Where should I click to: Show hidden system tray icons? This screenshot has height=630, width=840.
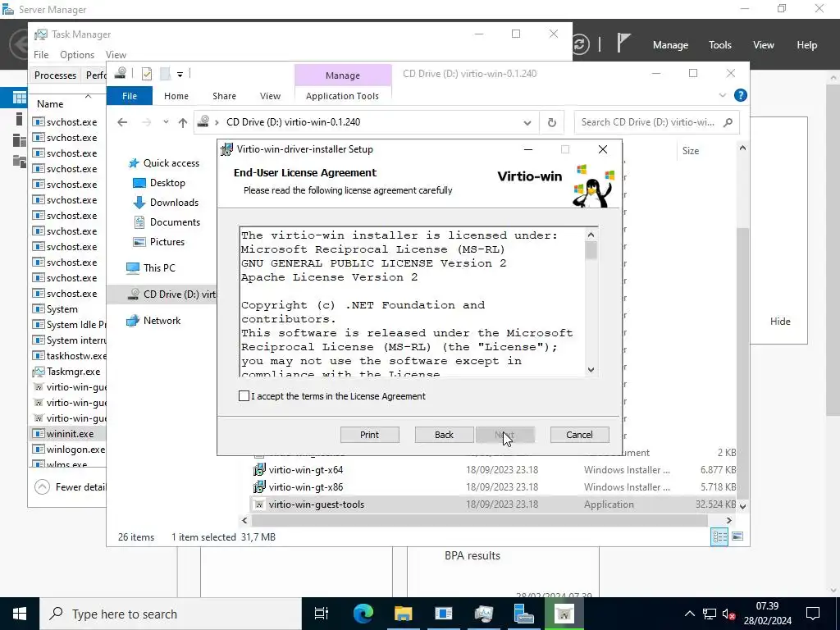point(689,614)
